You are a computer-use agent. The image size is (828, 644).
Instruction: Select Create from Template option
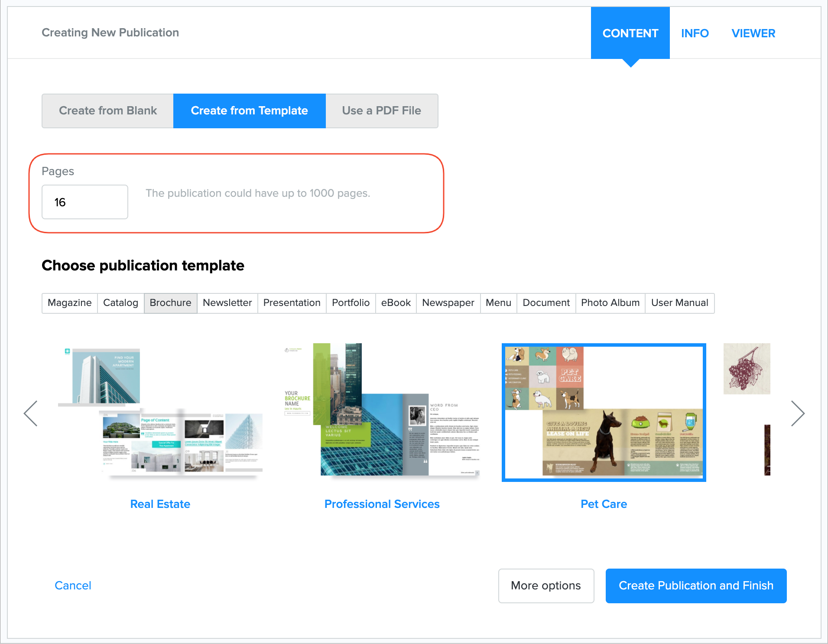tap(249, 111)
